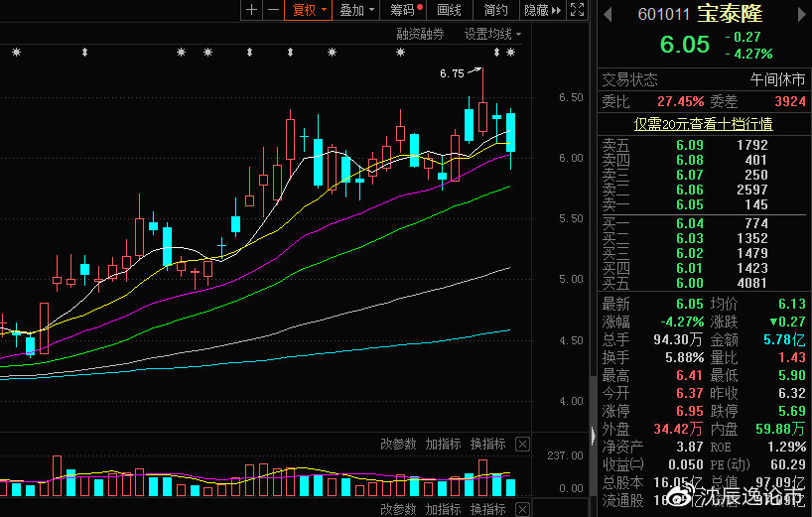Expand the 叠加 overlay dropdown
This screenshot has height=517, width=812.
(x=356, y=10)
